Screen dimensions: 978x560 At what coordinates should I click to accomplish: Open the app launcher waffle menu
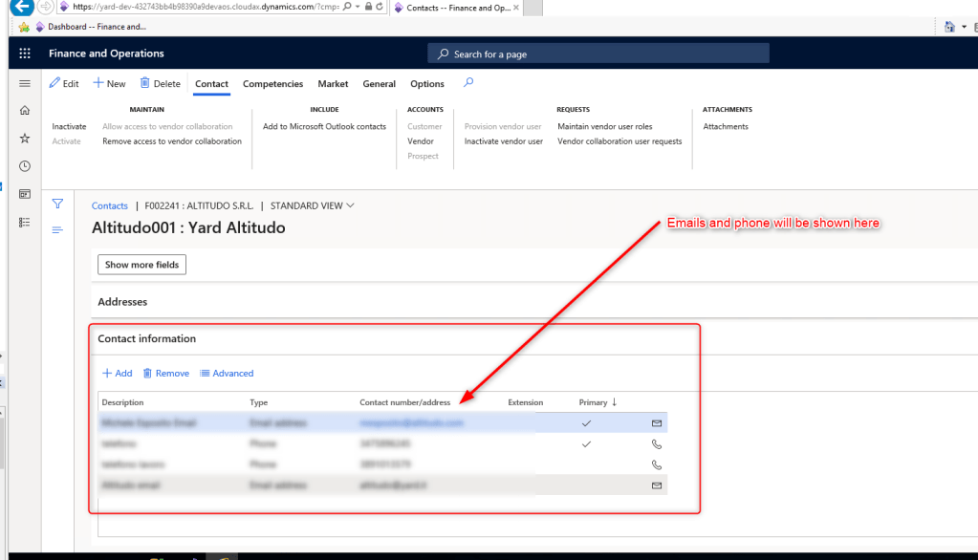click(x=25, y=54)
